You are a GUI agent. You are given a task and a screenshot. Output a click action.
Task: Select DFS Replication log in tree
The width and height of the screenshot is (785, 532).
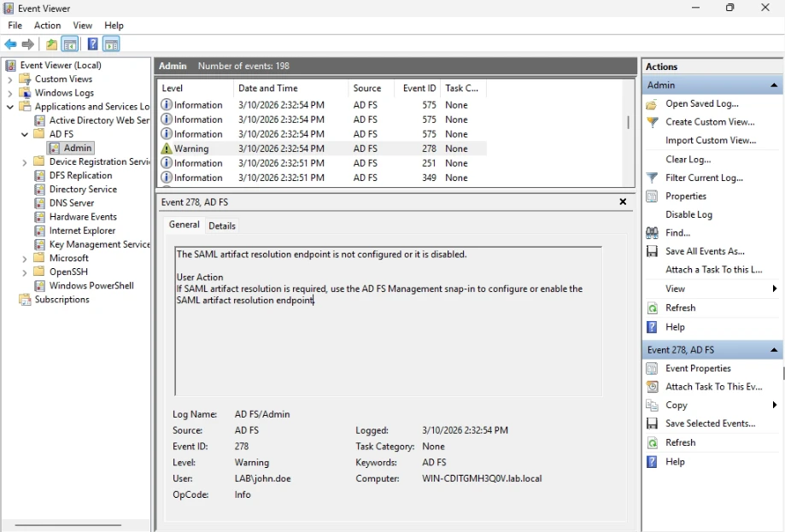coord(80,176)
